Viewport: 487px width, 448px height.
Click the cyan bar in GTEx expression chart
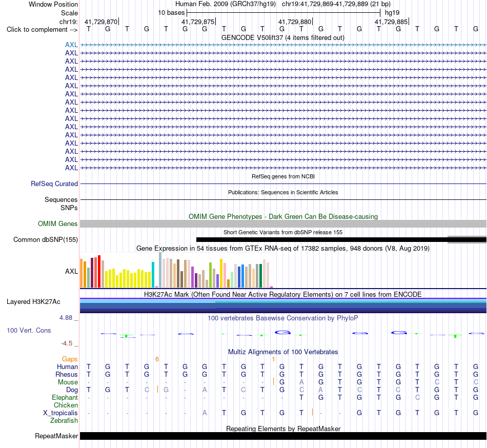click(x=153, y=275)
